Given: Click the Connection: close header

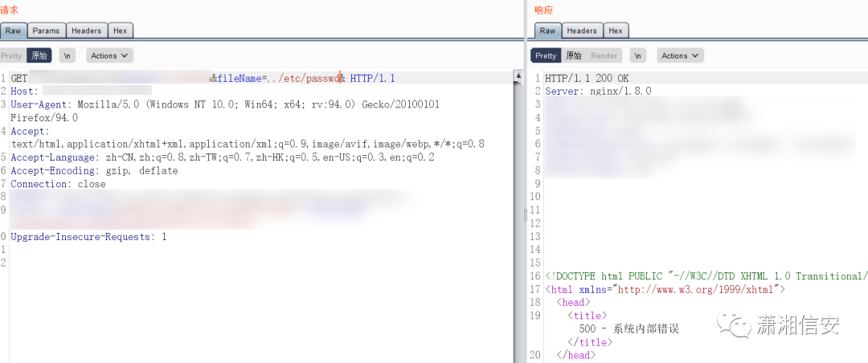Looking at the screenshot, I should point(58,184).
